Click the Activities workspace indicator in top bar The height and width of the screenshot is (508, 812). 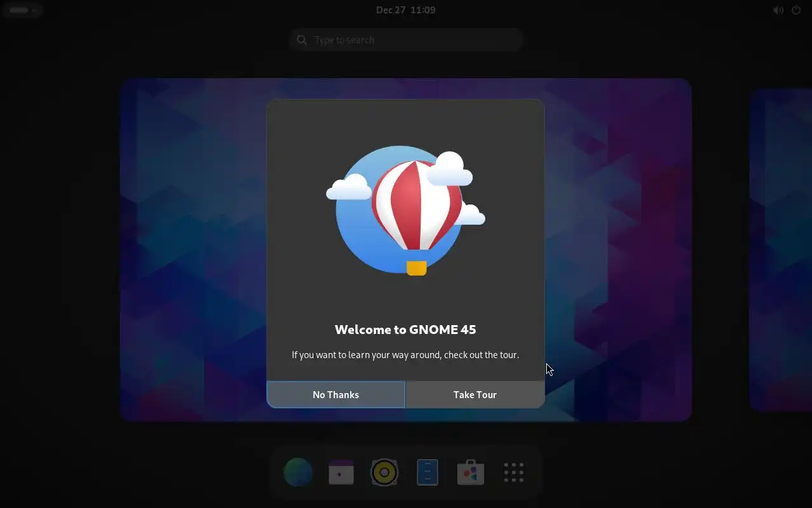(x=23, y=10)
